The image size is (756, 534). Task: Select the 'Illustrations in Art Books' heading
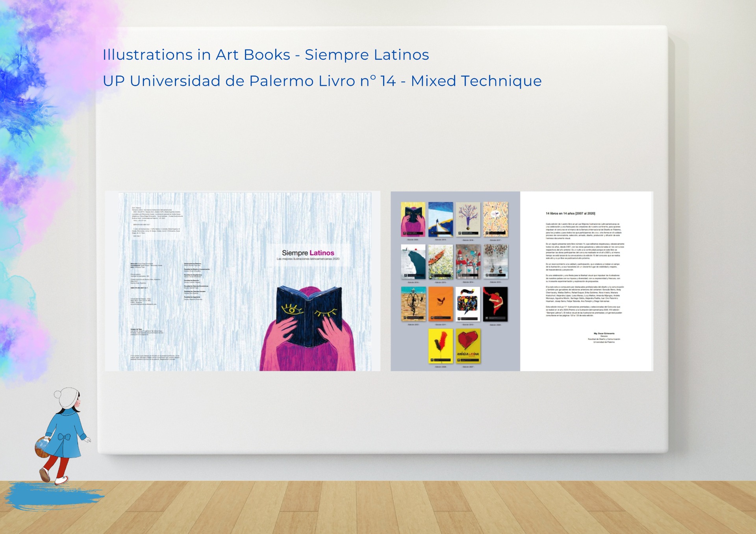click(265, 55)
